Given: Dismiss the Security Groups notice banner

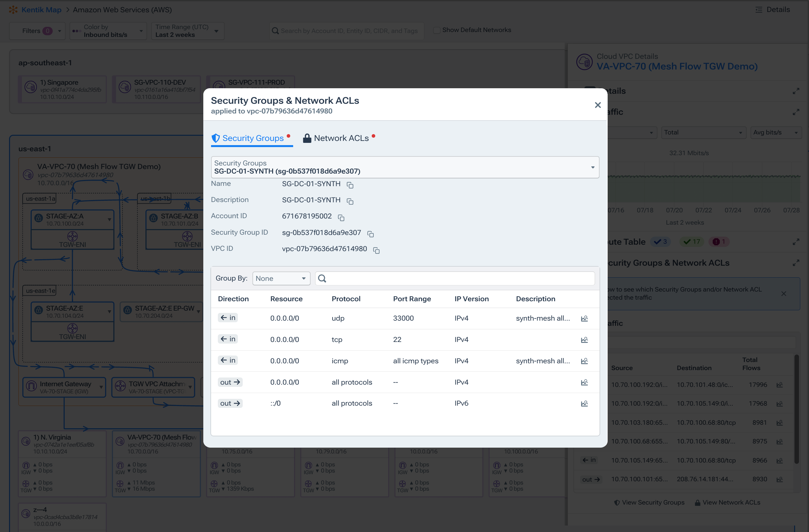Looking at the screenshot, I should (x=784, y=294).
